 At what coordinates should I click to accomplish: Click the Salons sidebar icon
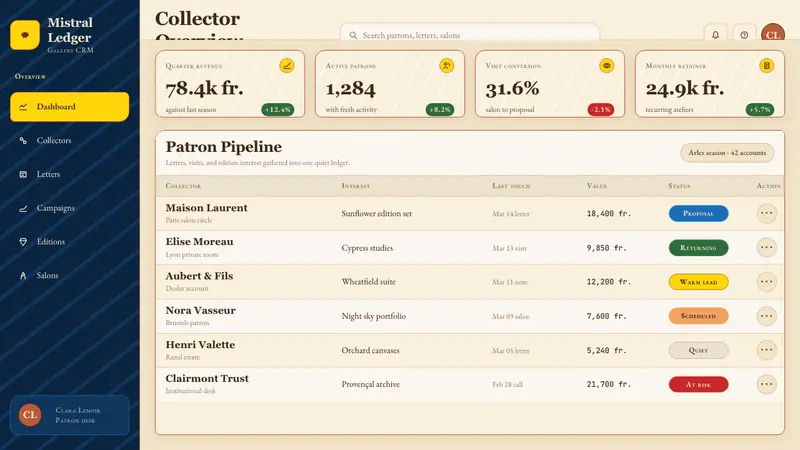[x=23, y=276]
